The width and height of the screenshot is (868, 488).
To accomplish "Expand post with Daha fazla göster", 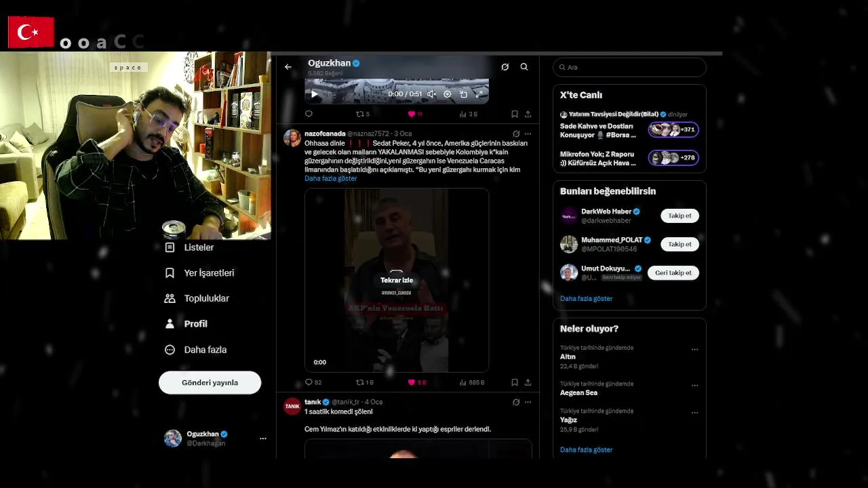I will click(330, 178).
